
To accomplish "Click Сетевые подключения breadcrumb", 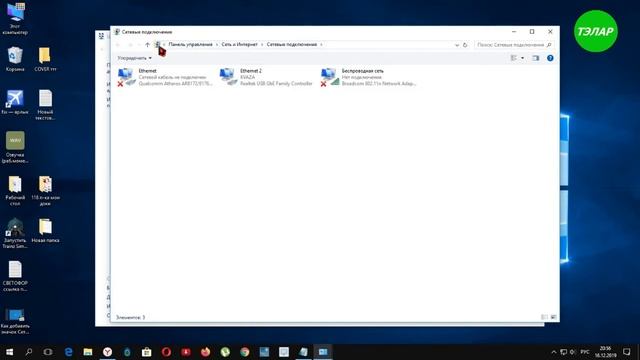I will tap(292, 44).
